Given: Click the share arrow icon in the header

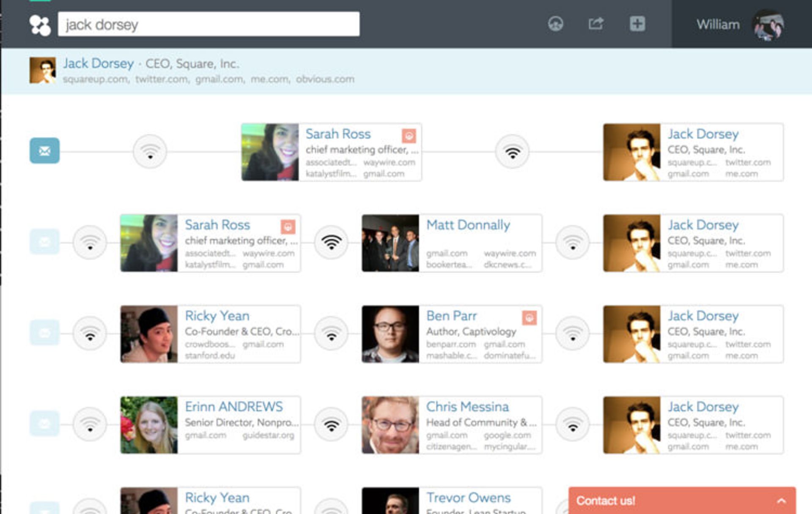Looking at the screenshot, I should [596, 24].
